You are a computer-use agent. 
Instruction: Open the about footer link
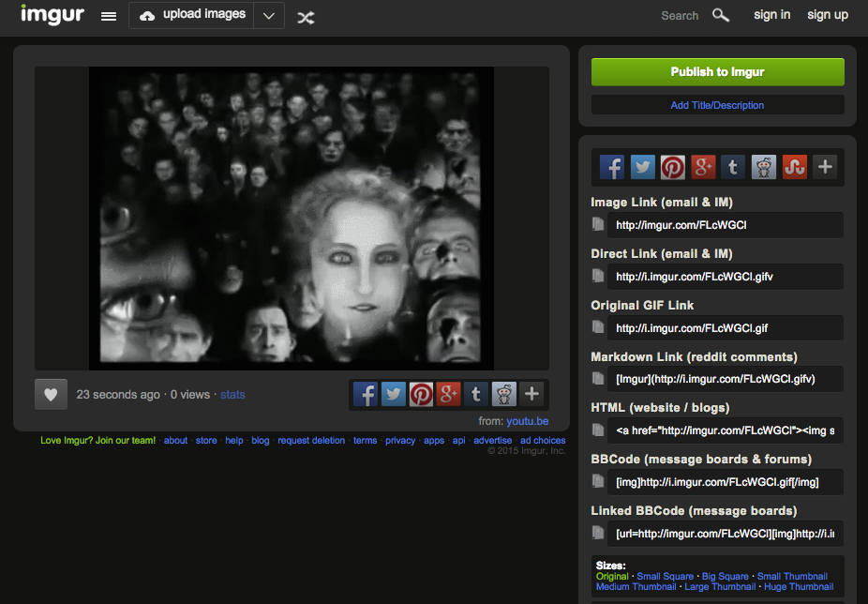tap(175, 441)
